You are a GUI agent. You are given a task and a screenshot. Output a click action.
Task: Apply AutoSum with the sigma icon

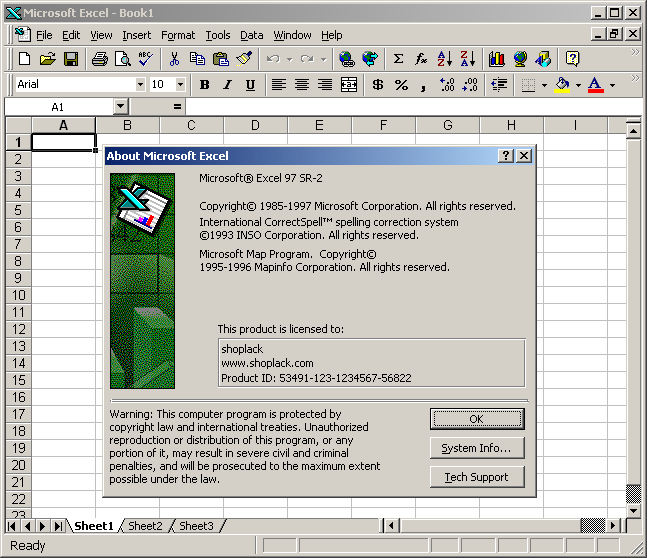[398, 59]
